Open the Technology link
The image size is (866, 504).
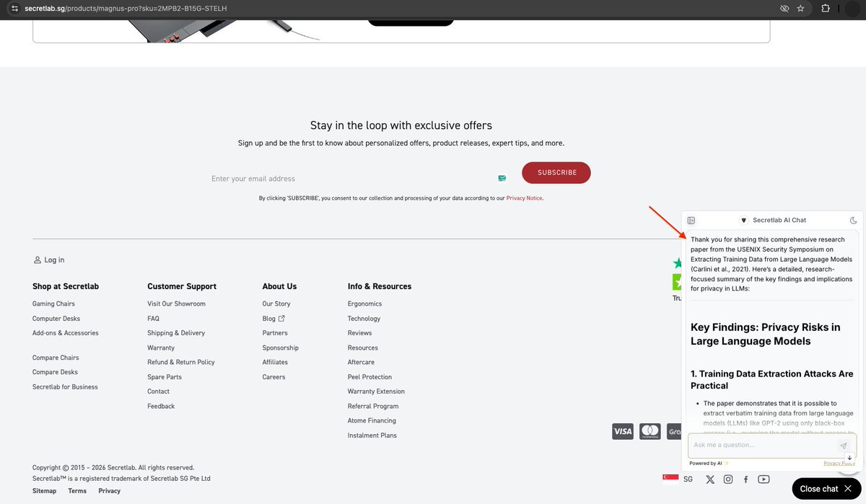click(364, 318)
